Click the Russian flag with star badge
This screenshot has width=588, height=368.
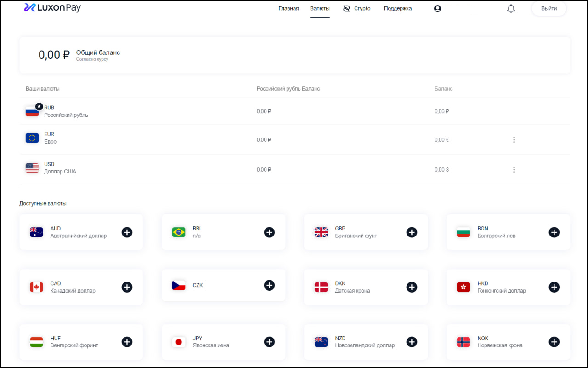tap(33, 111)
